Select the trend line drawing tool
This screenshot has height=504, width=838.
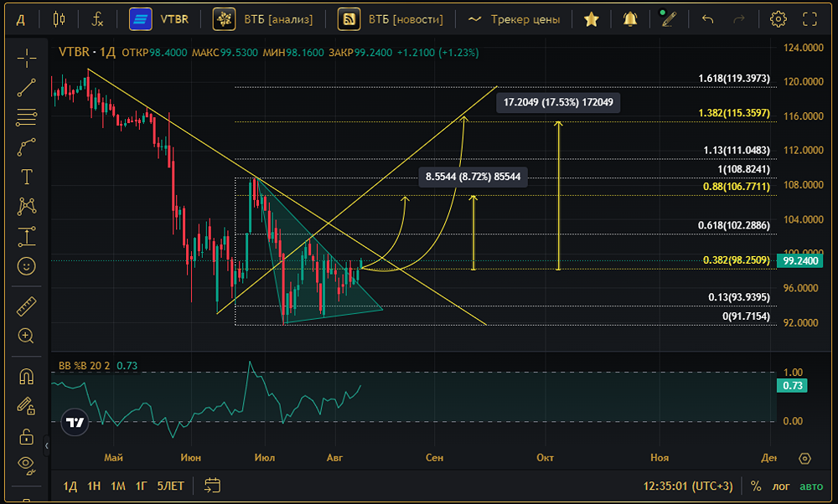point(26,88)
